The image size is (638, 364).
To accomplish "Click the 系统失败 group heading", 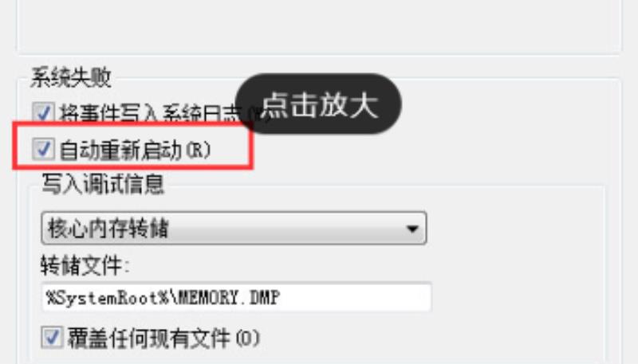I will 71,77.
